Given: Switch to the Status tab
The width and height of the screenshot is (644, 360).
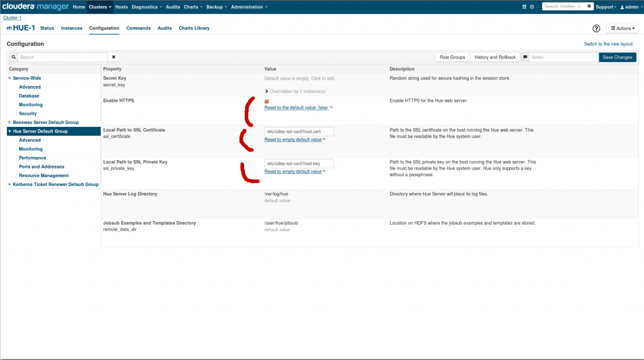Looking at the screenshot, I should pyautogui.click(x=47, y=28).
